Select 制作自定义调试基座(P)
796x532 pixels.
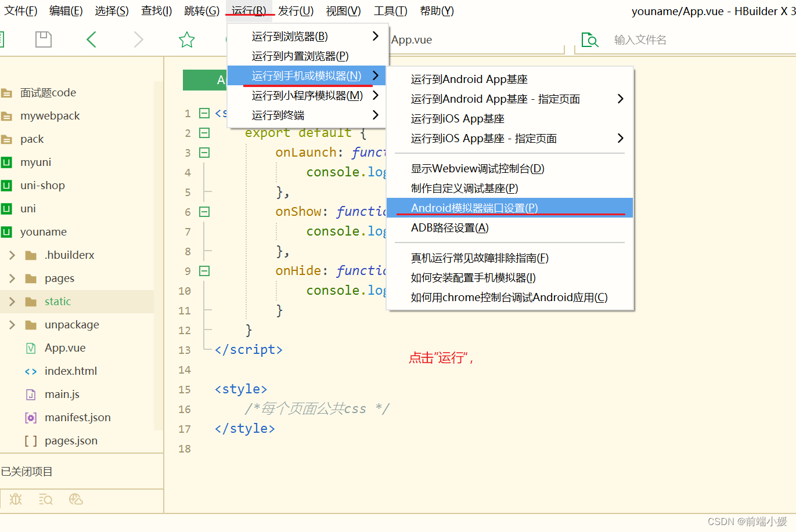510,189
